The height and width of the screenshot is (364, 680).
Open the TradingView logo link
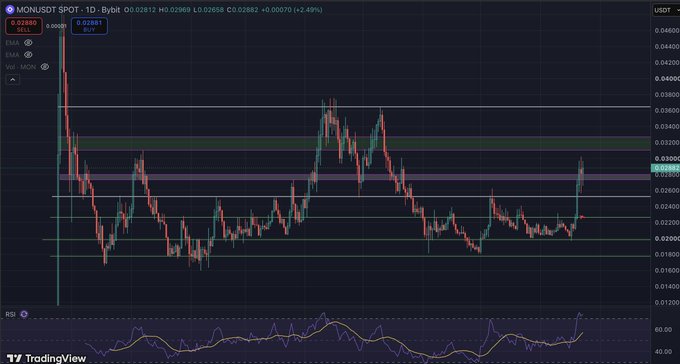(46, 358)
